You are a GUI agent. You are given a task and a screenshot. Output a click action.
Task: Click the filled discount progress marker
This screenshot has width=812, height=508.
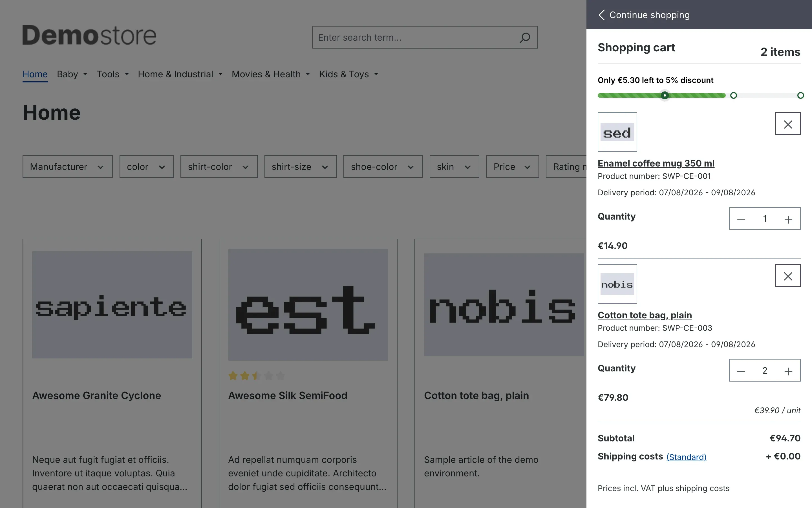pyautogui.click(x=665, y=95)
